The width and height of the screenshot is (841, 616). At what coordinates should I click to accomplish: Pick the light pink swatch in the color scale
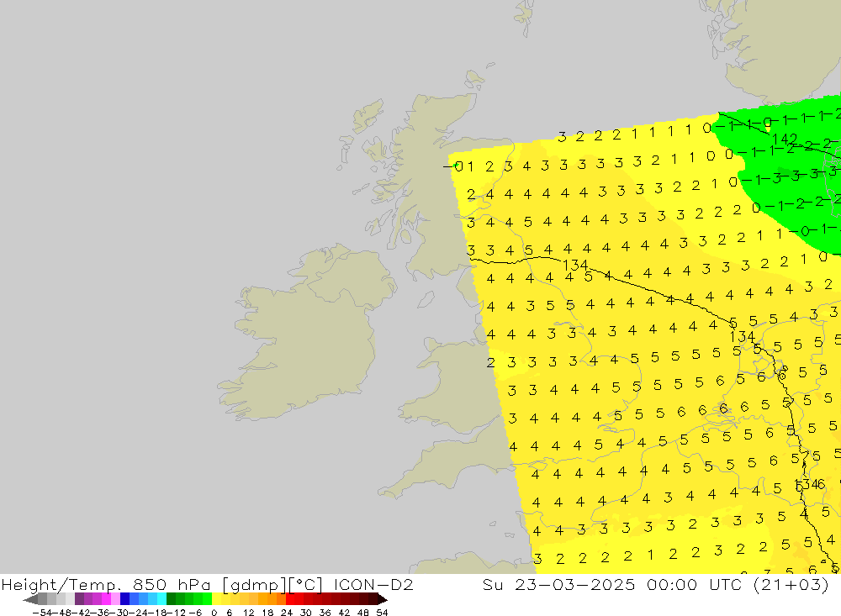(115, 599)
